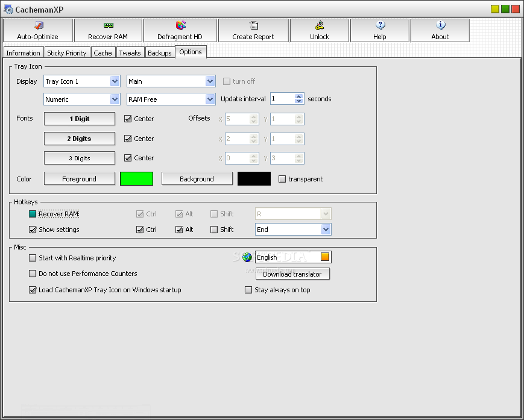Click the 1 Digit font button

80,119
